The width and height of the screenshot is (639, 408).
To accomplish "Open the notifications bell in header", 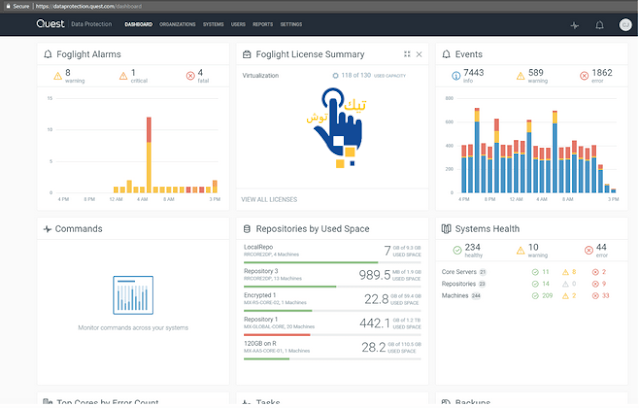I will 599,25.
